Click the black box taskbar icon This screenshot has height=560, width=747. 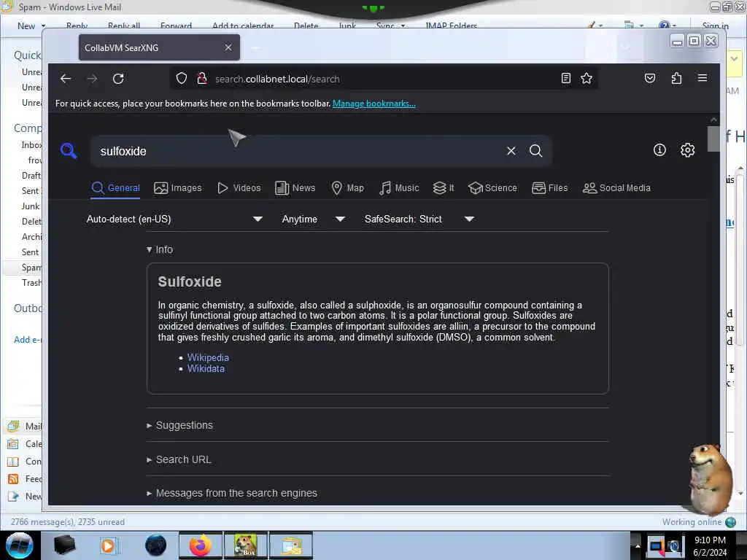64,545
